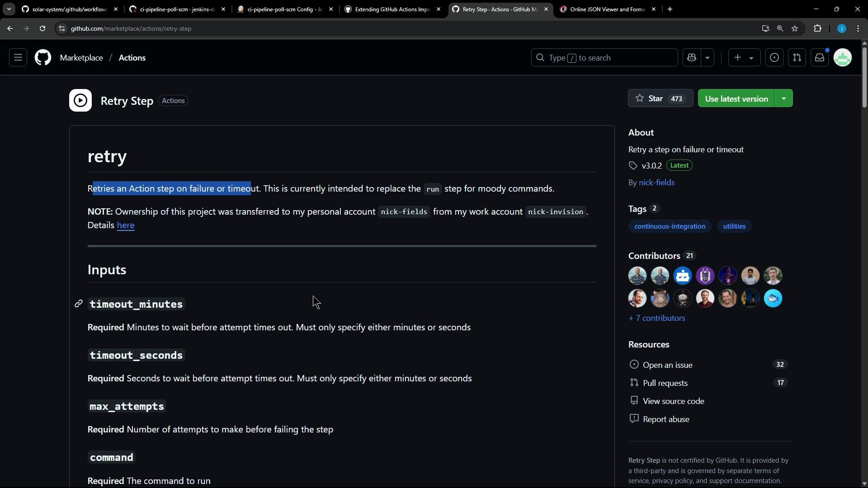Click the address bar URL
The width and height of the screenshot is (868, 488).
click(x=131, y=28)
